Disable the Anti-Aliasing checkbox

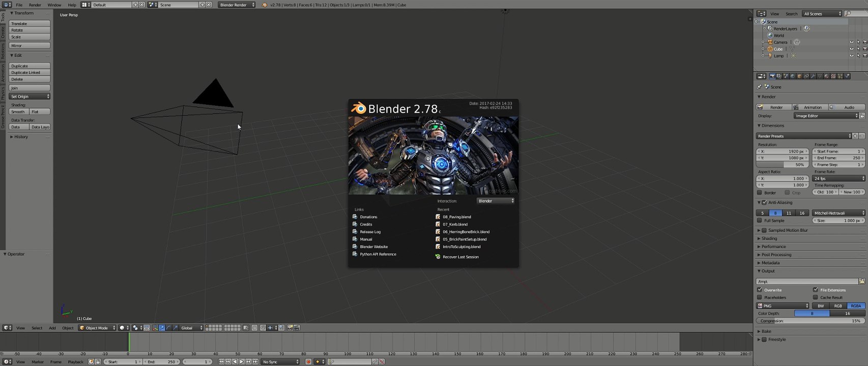click(x=764, y=202)
